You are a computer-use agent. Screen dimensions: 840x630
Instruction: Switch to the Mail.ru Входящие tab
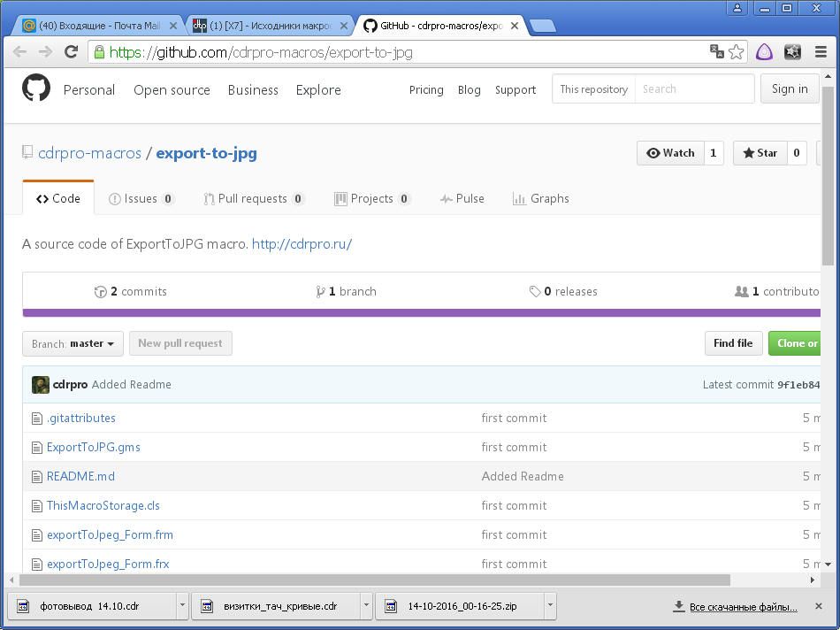[x=99, y=26]
